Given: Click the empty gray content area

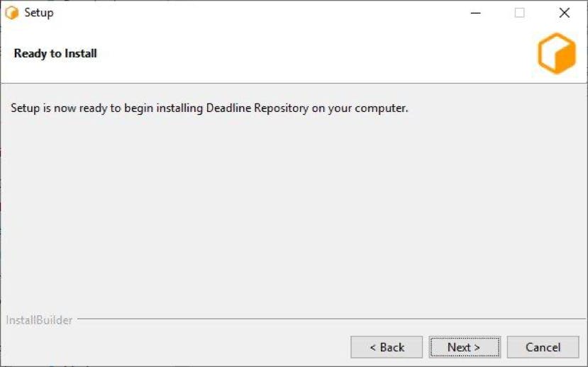Looking at the screenshot, I should point(292,210).
